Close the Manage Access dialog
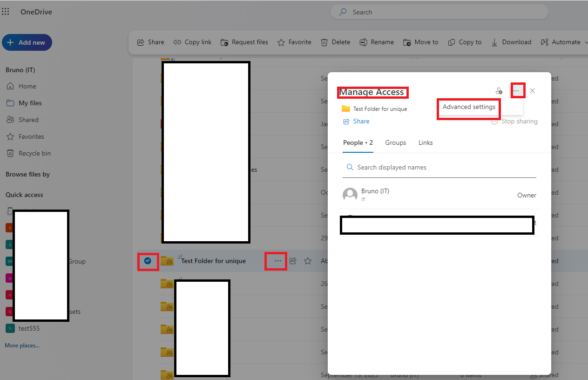The image size is (588, 380). coord(533,91)
